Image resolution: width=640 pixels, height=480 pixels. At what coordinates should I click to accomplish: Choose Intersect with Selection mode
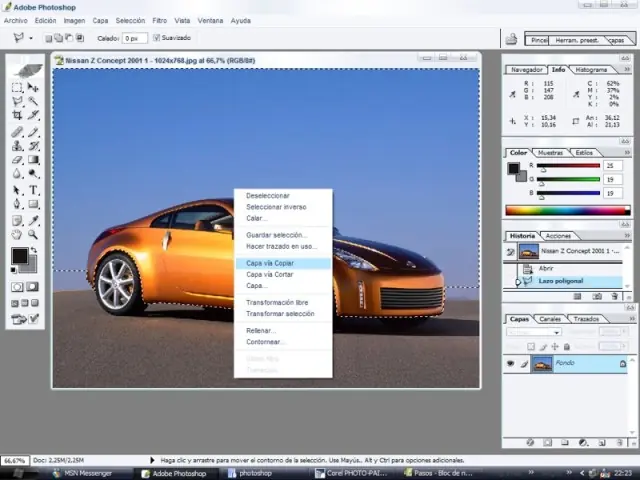click(80, 38)
